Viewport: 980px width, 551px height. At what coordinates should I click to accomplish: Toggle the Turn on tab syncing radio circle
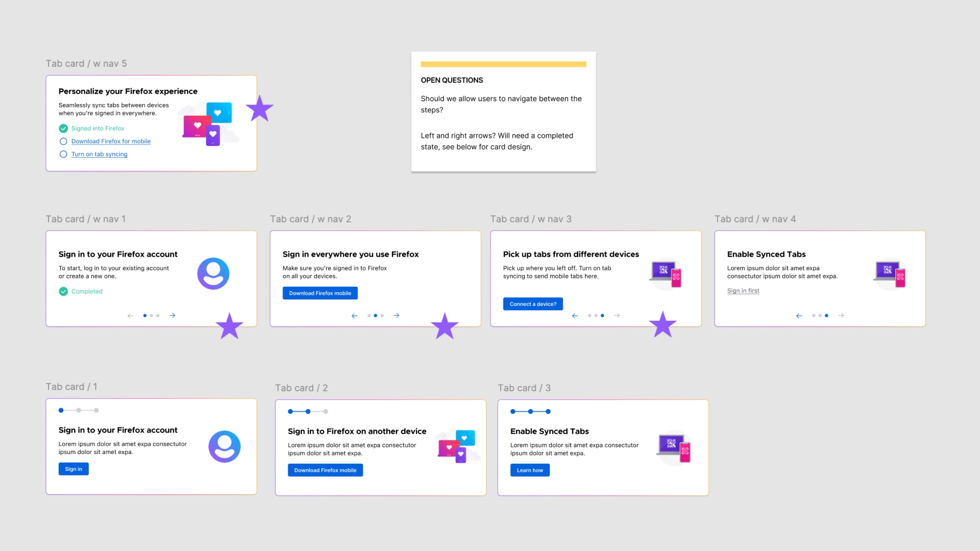pos(63,154)
